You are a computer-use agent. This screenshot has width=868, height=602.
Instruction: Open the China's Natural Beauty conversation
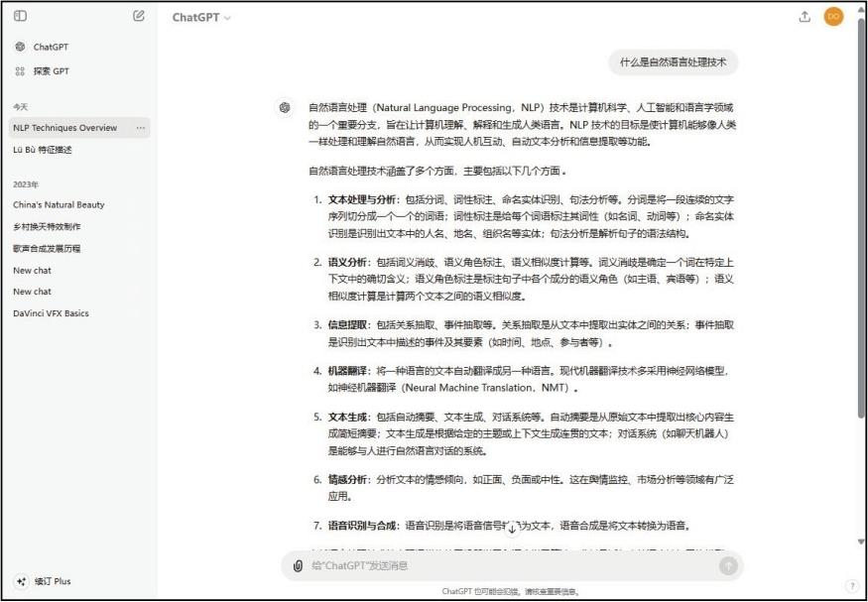59,205
